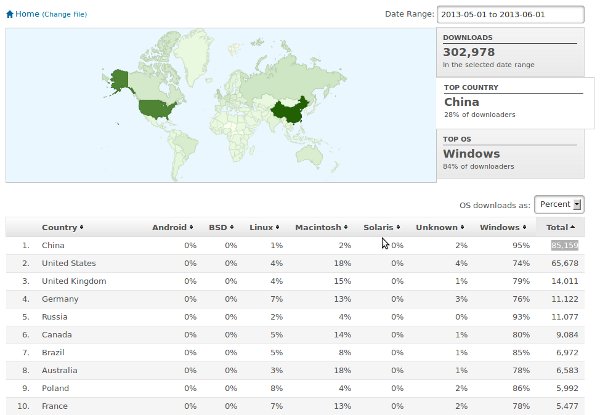
Task: Click China's total value 85,159
Action: pos(564,245)
